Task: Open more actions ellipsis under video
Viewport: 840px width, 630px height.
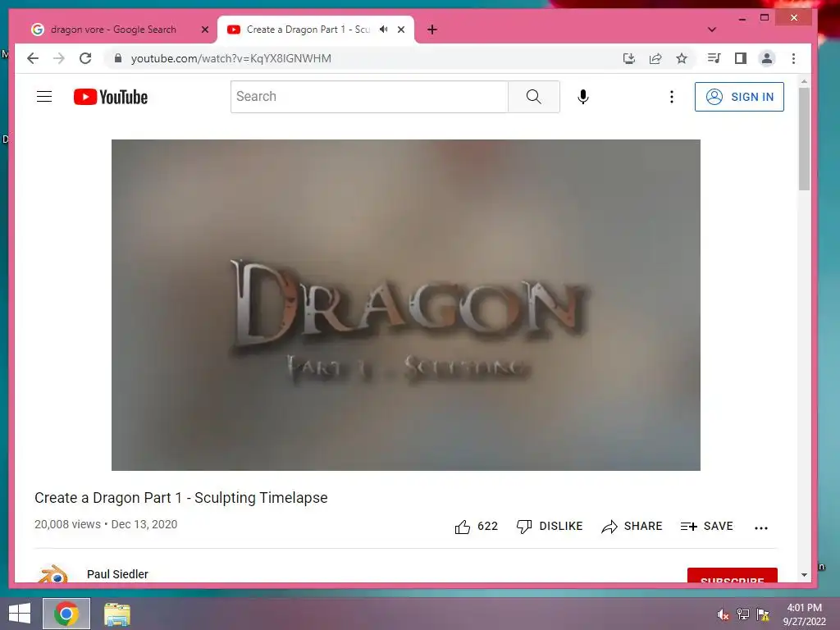Action: (x=760, y=527)
